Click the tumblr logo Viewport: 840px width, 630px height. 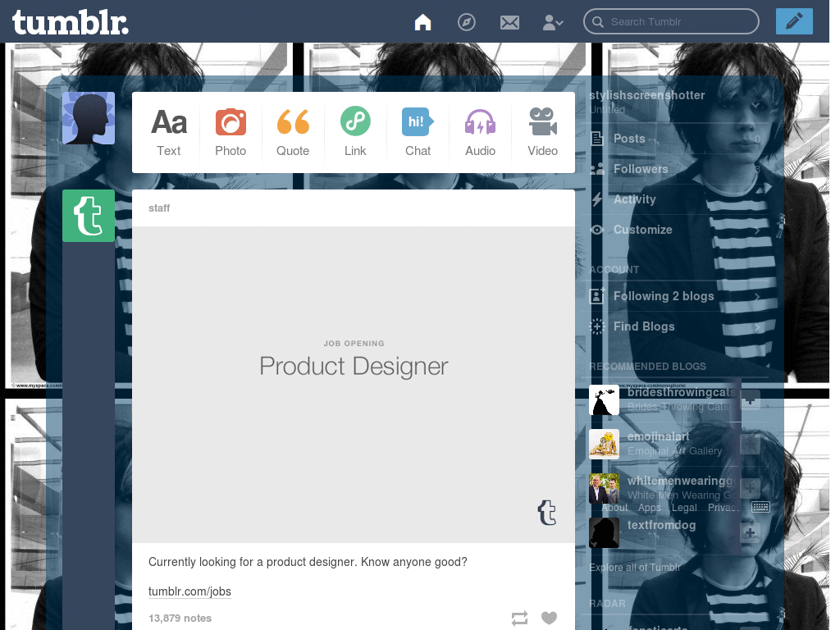[x=71, y=22]
